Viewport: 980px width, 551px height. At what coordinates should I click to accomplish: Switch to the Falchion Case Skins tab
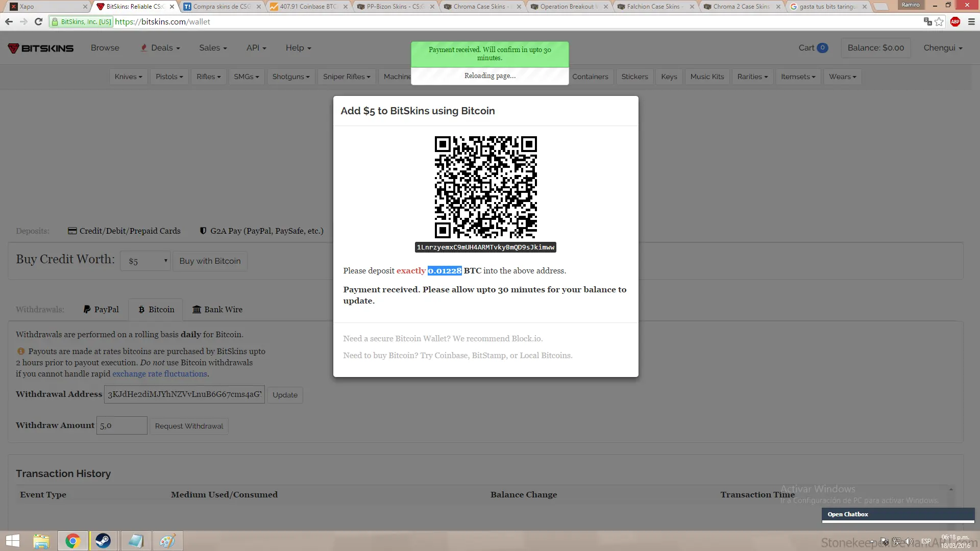[655, 7]
